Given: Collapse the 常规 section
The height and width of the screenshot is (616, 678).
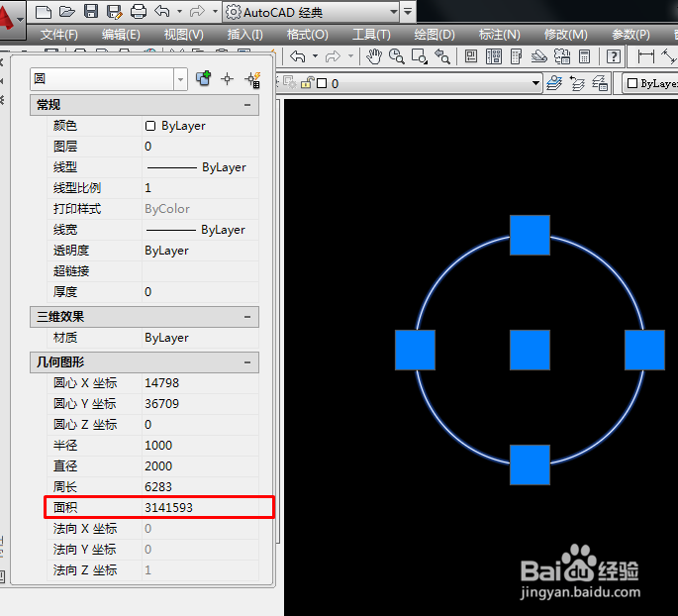Looking at the screenshot, I should (x=247, y=105).
